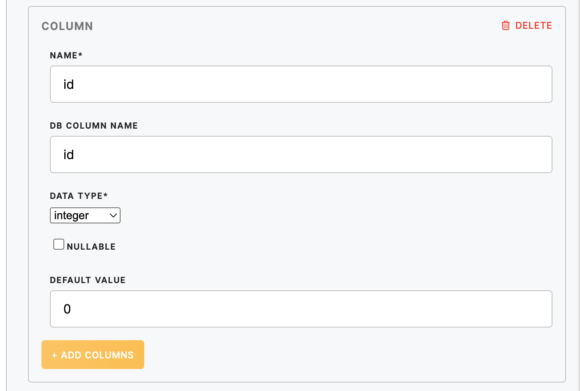The height and width of the screenshot is (391, 588).
Task: Focus the Default Value input field
Action: coord(301,309)
